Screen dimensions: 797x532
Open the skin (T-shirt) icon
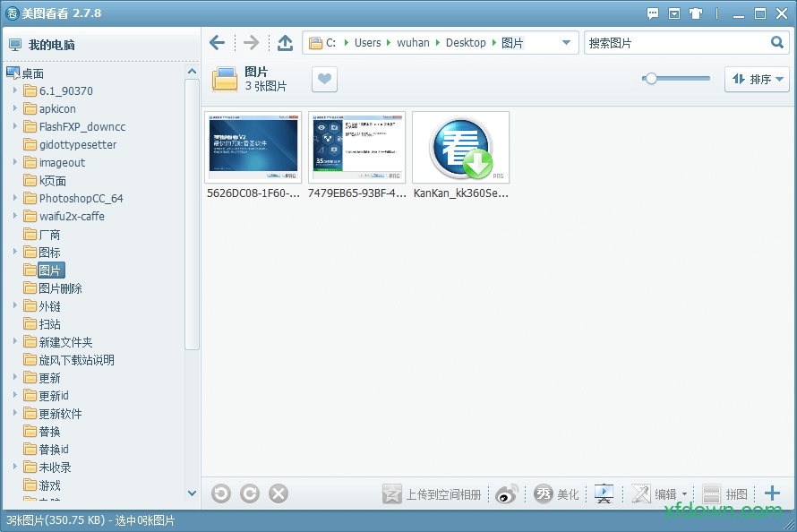point(696,13)
